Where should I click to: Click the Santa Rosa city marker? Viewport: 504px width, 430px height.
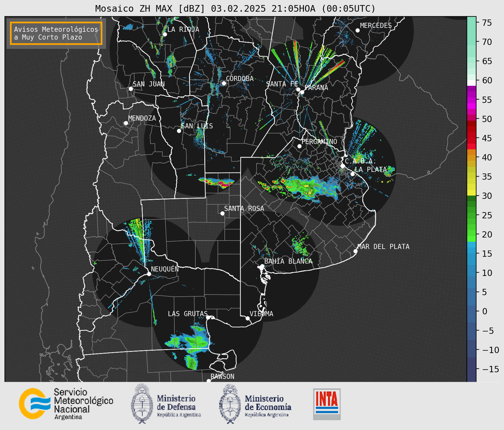tap(222, 214)
